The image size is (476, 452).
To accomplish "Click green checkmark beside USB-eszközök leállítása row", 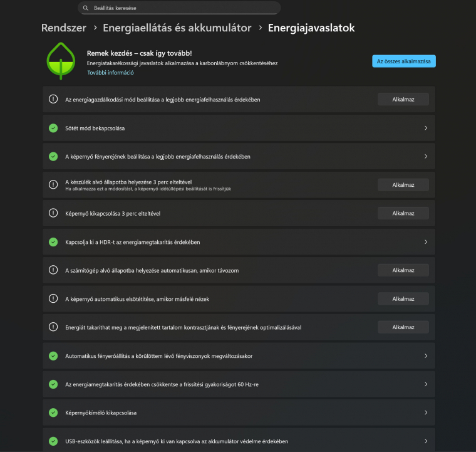I will click(53, 441).
